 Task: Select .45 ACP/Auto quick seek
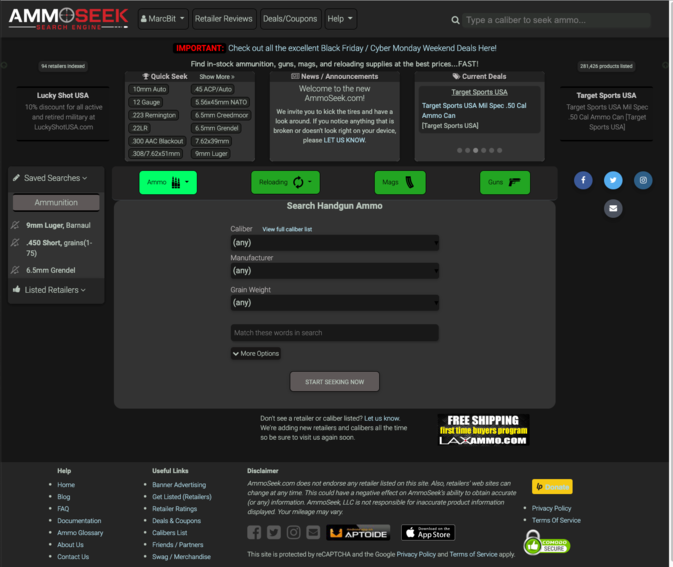tap(213, 89)
